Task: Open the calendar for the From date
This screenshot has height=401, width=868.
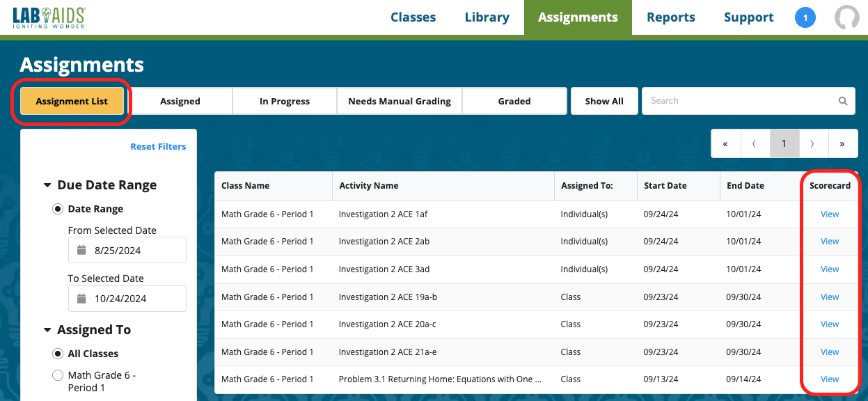Action: [83, 250]
